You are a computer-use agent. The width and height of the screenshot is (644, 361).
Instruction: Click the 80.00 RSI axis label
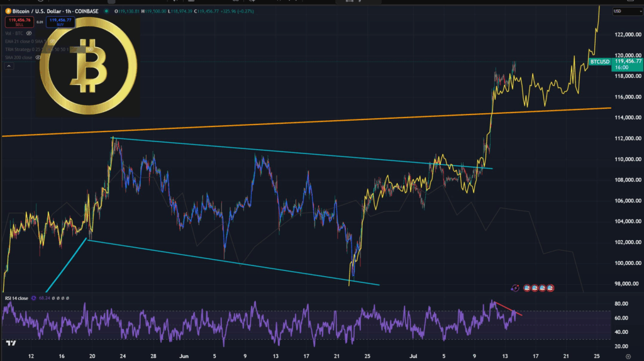point(621,304)
